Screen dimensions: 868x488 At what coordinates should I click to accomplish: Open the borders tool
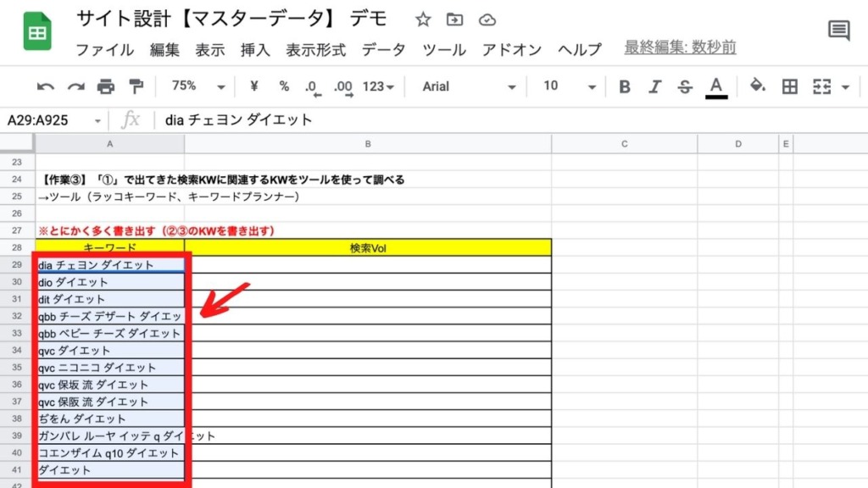click(790, 87)
